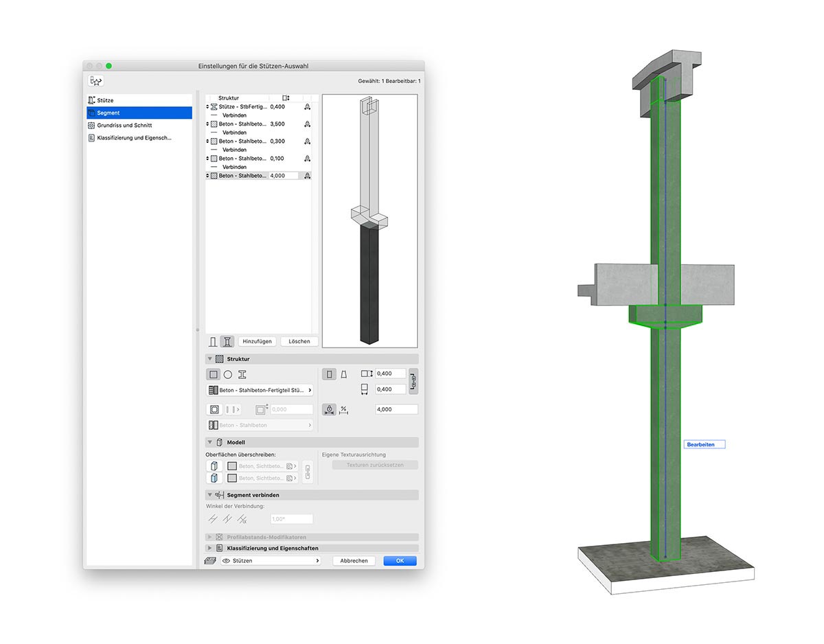Image resolution: width=824 pixels, height=644 pixels.
Task: Collapse the Struktur panel
Action: coord(210,359)
